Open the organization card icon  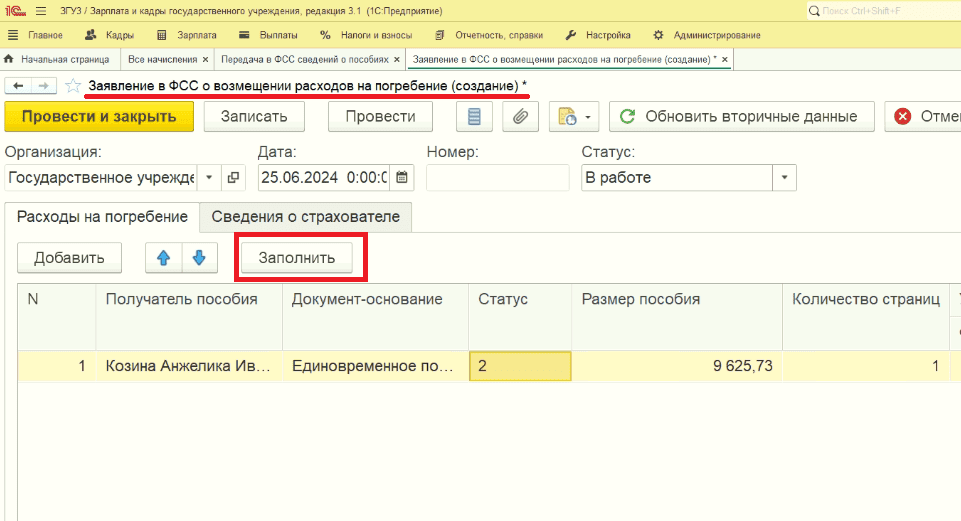[233, 178]
